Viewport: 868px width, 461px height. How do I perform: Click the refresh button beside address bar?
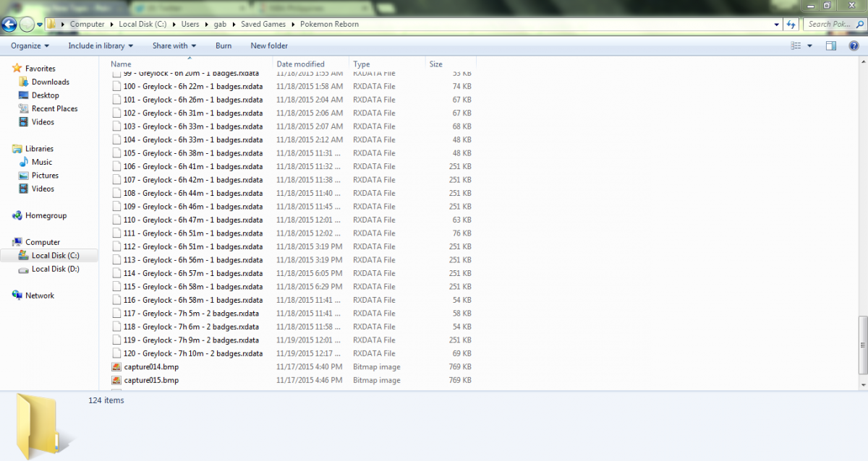coord(791,24)
